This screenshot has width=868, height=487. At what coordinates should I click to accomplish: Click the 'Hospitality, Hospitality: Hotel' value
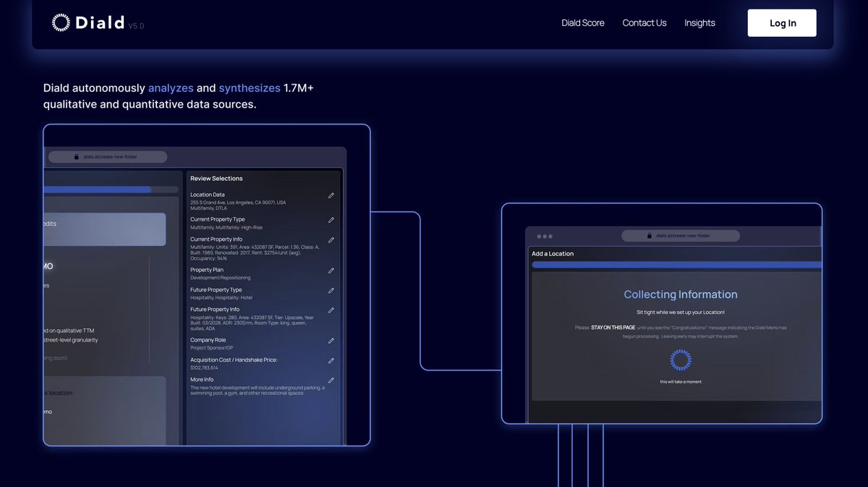click(221, 297)
